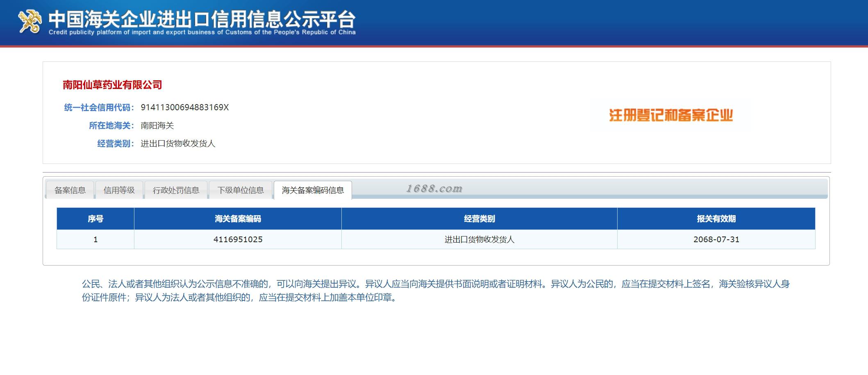Click the 注册登记和备案企业 status badge

[x=671, y=115]
